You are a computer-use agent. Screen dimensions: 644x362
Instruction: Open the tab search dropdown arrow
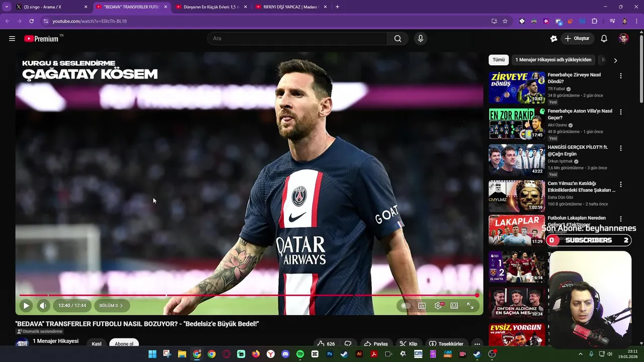[6, 7]
